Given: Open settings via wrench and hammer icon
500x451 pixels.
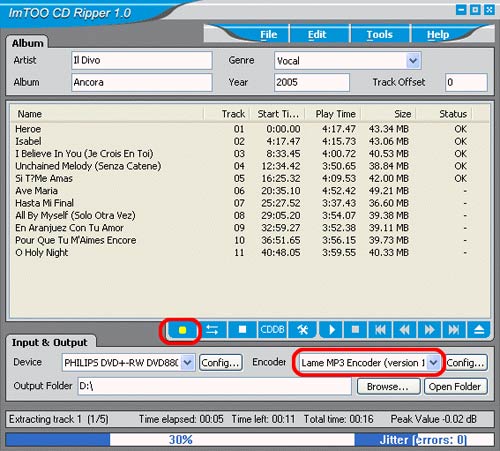Looking at the screenshot, I should [302, 330].
